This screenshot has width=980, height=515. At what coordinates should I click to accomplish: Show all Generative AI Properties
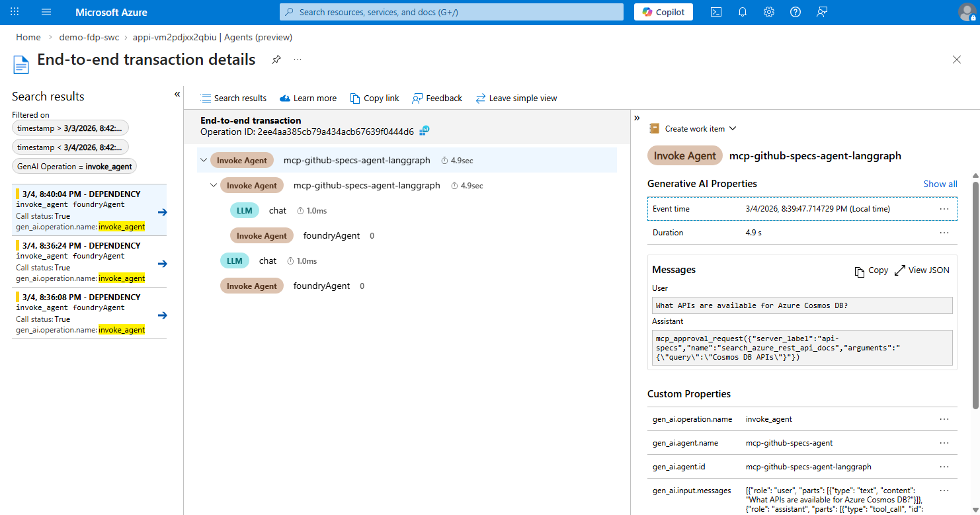[940, 184]
